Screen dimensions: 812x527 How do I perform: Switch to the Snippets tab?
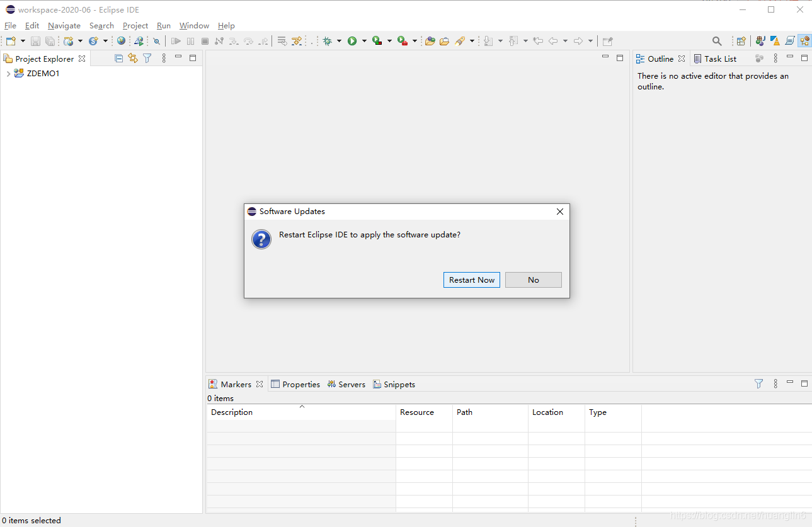[x=394, y=384]
